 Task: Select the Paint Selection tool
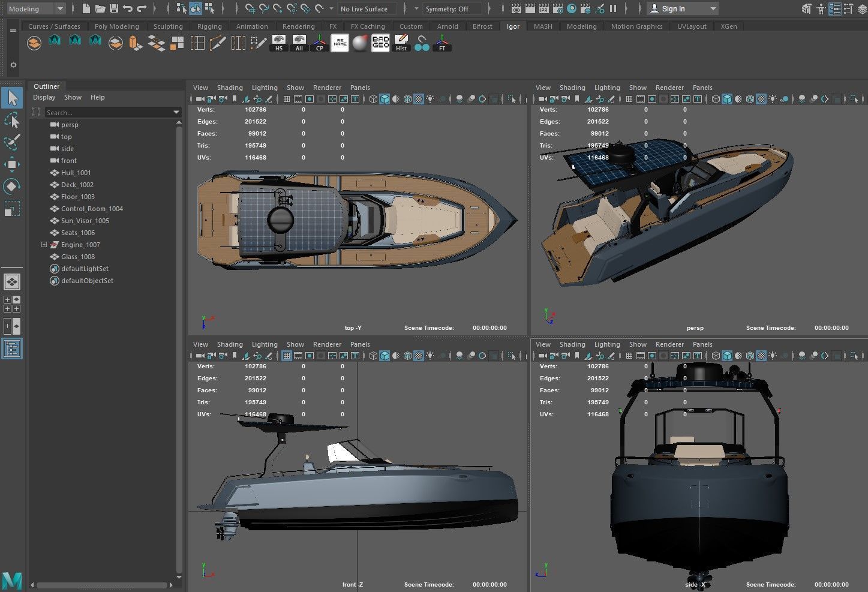coord(12,142)
